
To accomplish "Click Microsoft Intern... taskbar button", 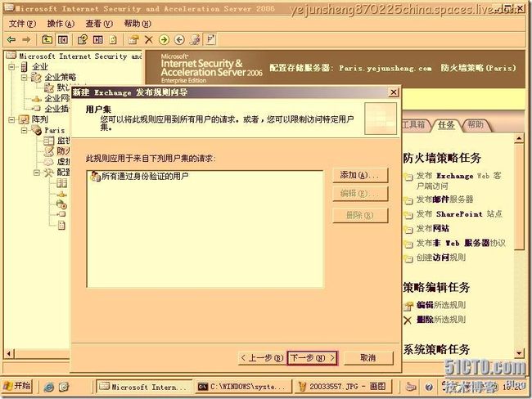I will pyautogui.click(x=145, y=387).
